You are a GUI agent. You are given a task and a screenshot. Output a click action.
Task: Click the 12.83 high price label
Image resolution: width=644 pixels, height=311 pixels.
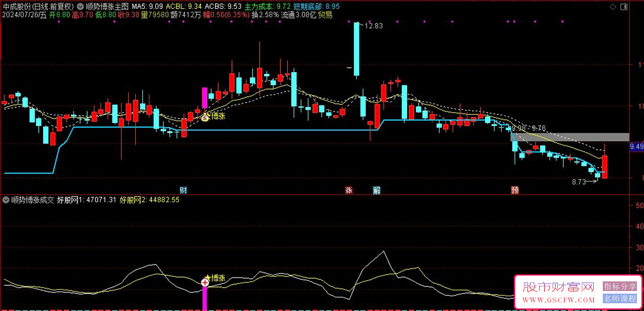(374, 26)
